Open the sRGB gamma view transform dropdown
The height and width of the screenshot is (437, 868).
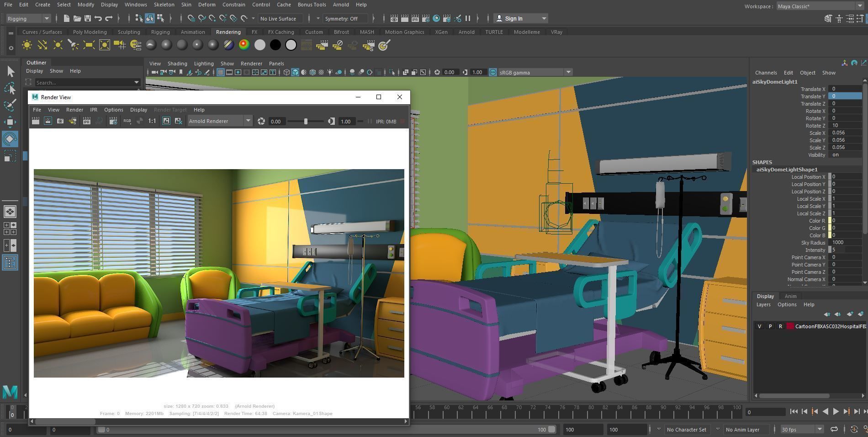tap(535, 72)
